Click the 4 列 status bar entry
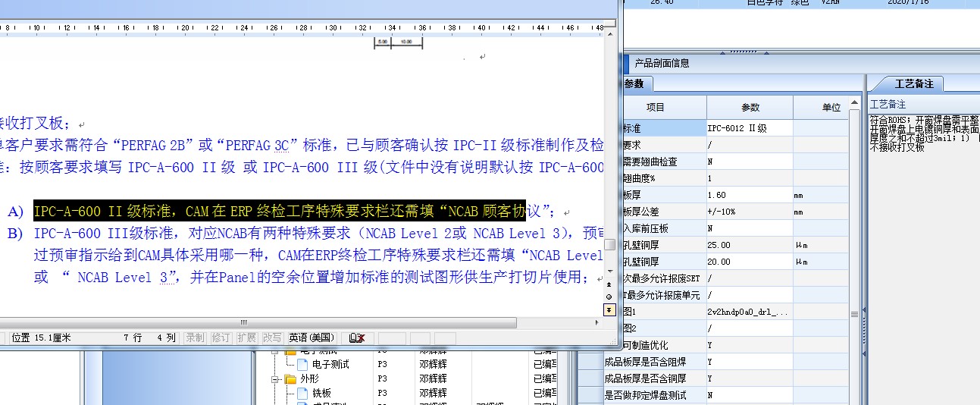 pos(166,337)
